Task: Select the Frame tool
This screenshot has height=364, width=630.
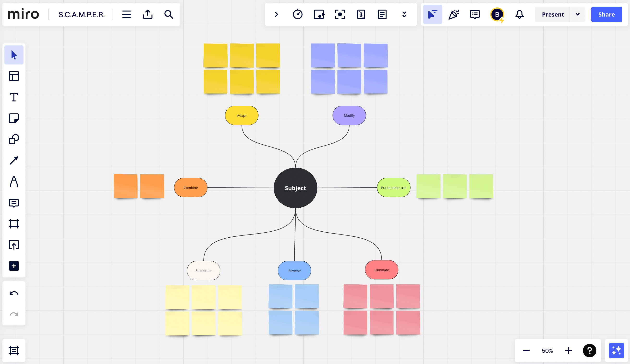Action: [x=14, y=224]
